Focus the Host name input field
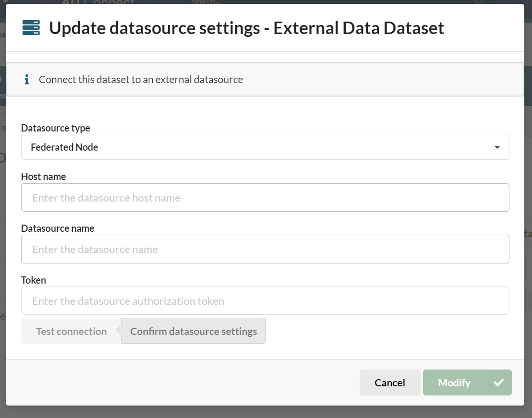This screenshot has width=532, height=418. pos(265,198)
